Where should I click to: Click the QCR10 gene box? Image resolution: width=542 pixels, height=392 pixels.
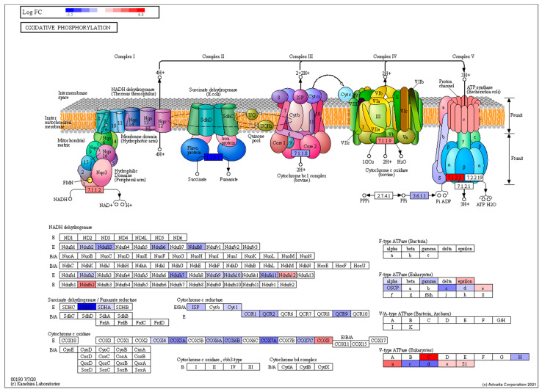click(360, 314)
